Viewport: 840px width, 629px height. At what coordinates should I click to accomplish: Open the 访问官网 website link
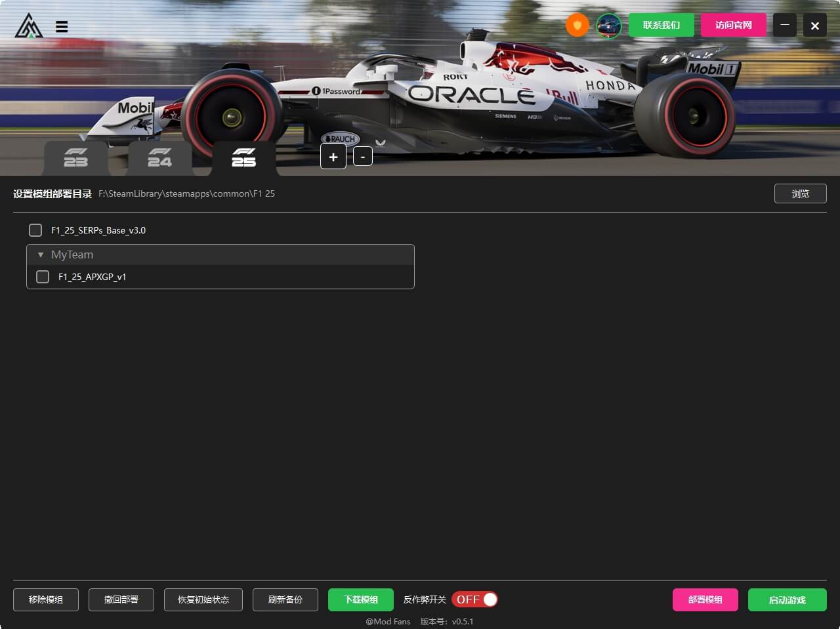pyautogui.click(x=733, y=26)
